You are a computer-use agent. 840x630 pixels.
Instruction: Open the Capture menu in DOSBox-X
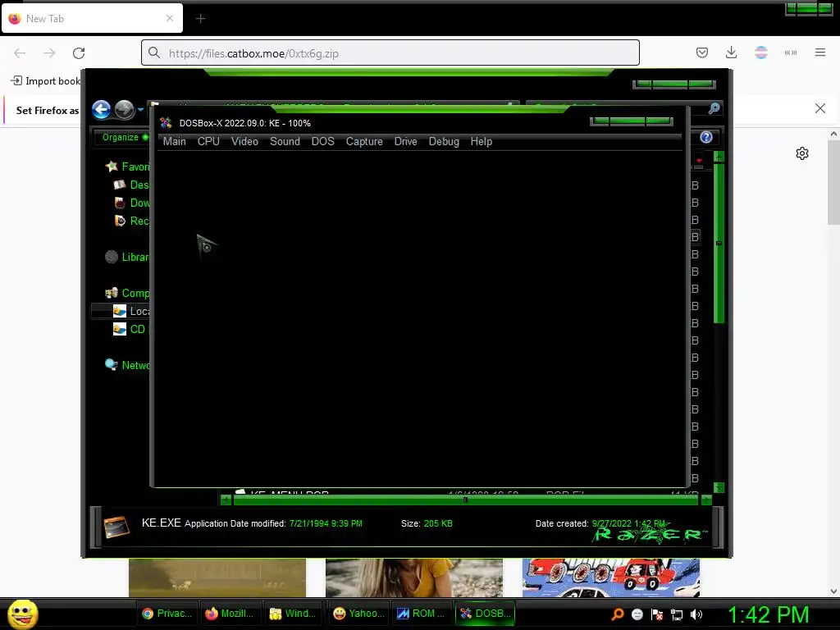click(364, 141)
